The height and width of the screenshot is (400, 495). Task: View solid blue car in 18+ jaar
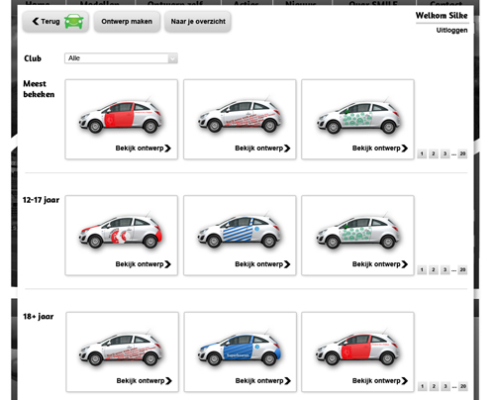click(x=240, y=347)
